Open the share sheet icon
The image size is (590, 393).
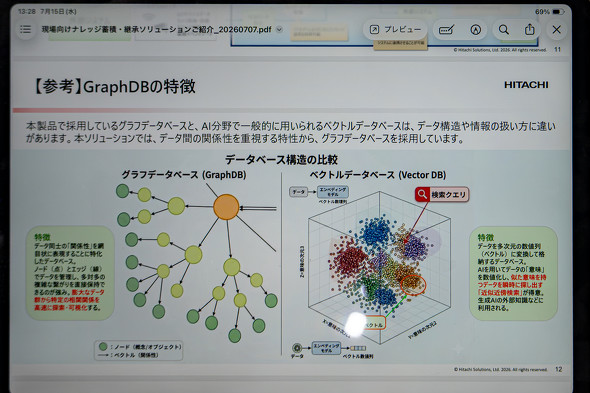tap(529, 29)
